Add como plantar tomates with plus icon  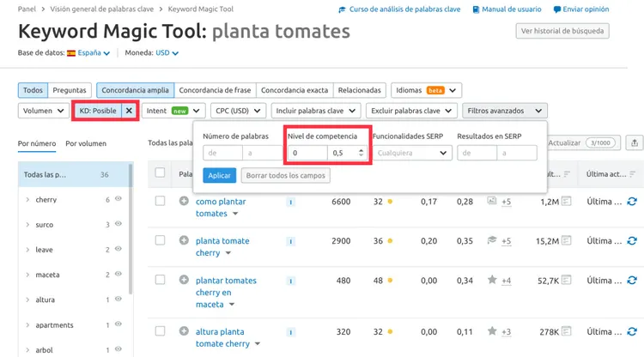184,201
